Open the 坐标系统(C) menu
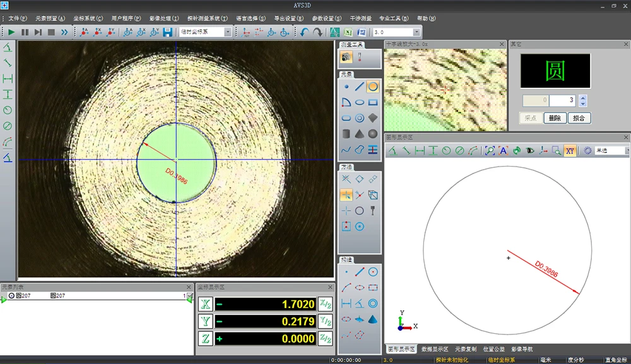The image size is (631, 364). [87, 18]
